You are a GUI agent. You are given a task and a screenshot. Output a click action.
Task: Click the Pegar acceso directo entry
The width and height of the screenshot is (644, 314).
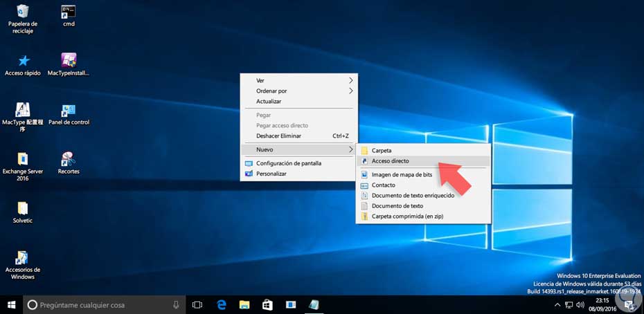(298, 125)
